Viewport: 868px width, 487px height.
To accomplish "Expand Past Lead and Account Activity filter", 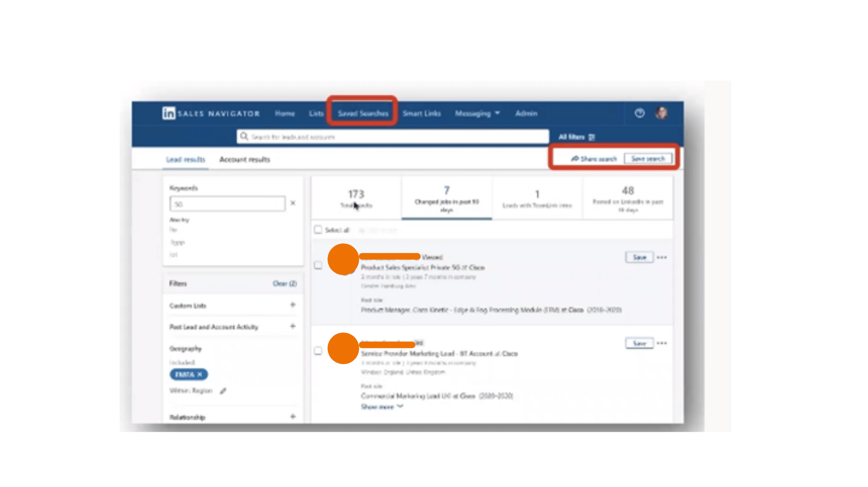I will 293,326.
